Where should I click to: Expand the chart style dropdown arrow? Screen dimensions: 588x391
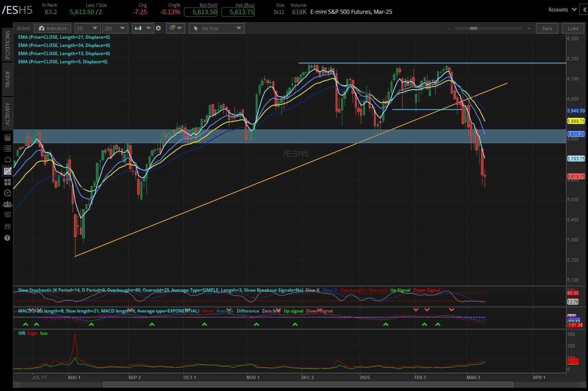(149, 28)
